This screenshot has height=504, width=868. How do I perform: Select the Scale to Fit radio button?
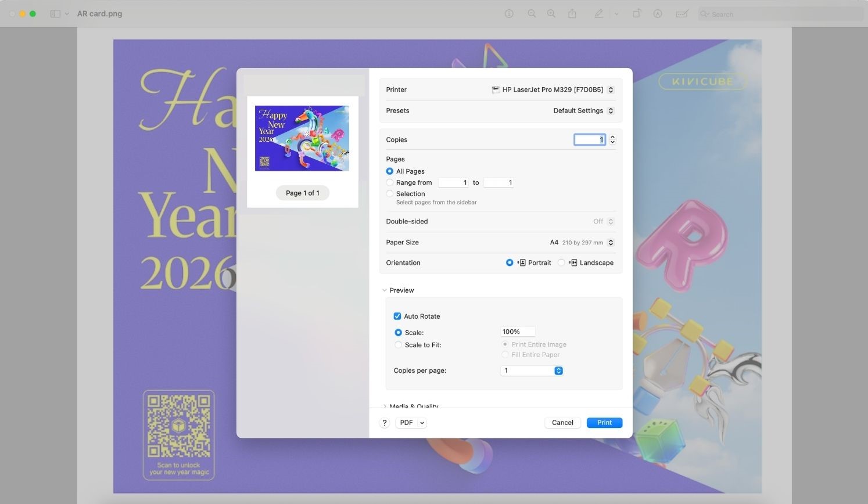tap(398, 345)
